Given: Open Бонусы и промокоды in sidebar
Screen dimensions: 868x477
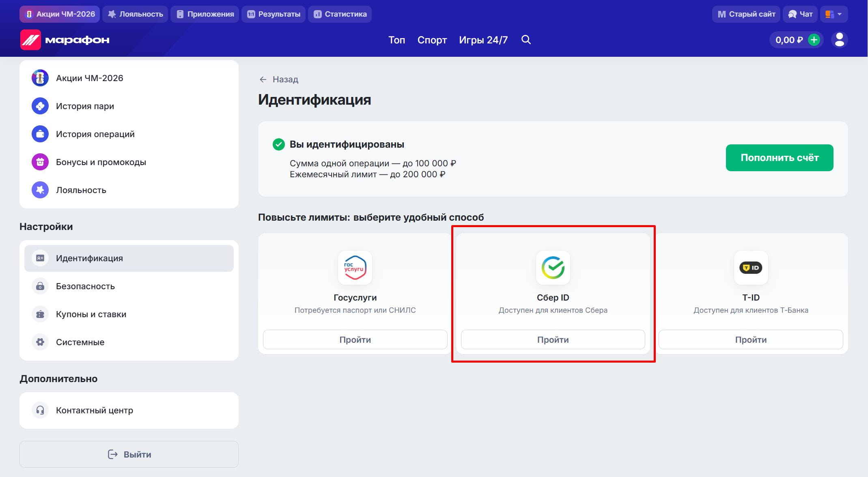Looking at the screenshot, I should click(x=129, y=162).
